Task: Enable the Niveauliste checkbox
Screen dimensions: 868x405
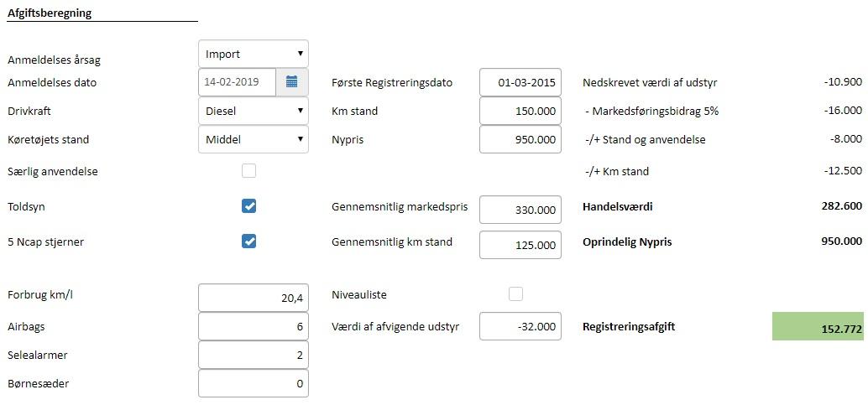Action: (515, 293)
